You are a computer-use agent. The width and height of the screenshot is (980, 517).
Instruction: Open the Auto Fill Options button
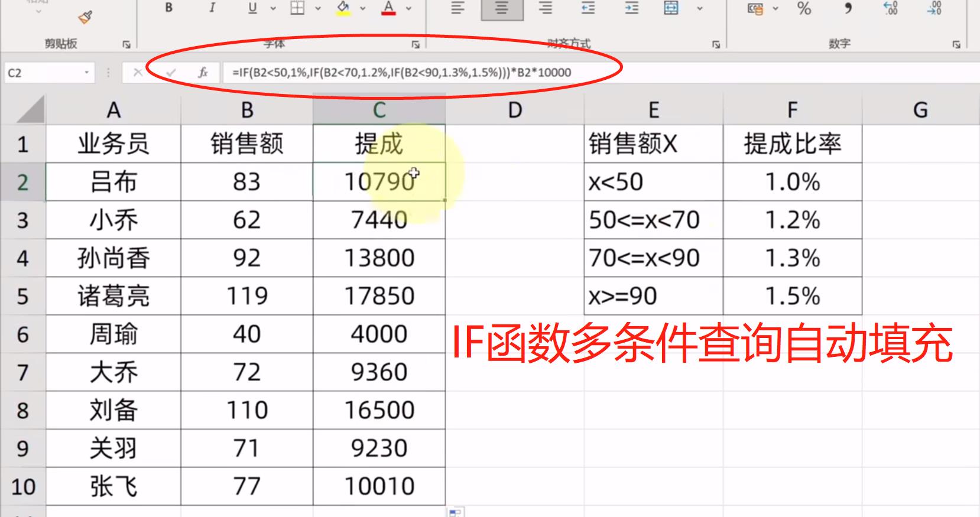pos(455,512)
